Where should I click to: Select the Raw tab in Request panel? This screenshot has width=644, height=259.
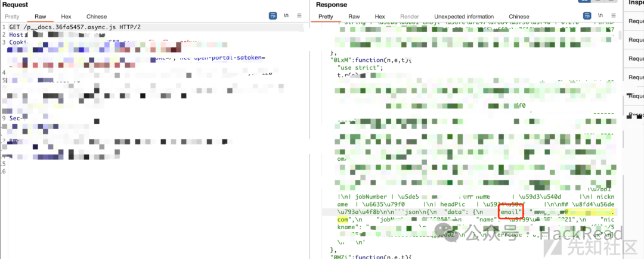point(41,17)
